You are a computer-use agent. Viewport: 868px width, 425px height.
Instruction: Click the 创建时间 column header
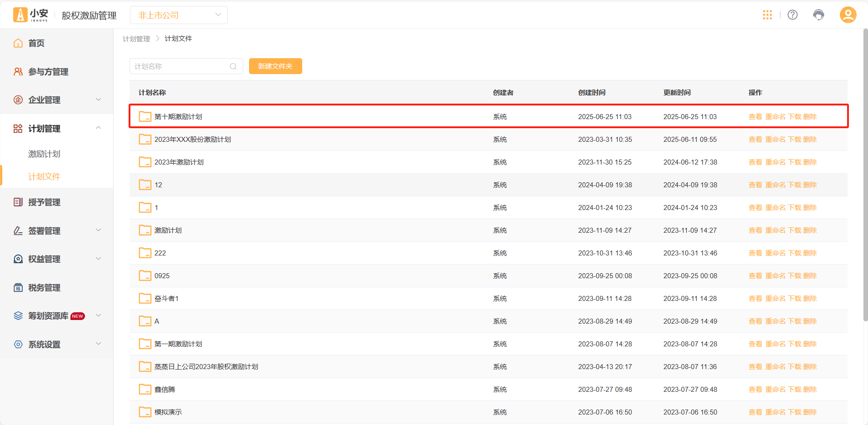(592, 92)
